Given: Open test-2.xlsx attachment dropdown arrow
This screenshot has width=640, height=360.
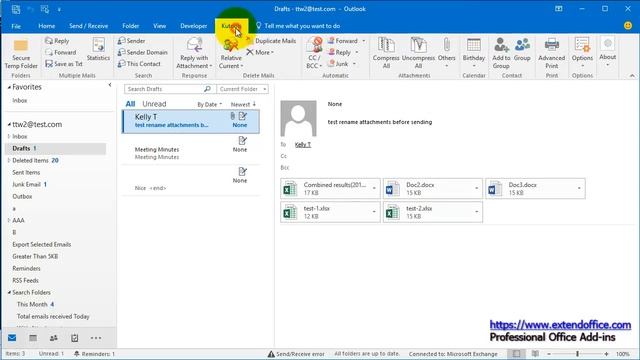Looking at the screenshot, I should point(476,212).
